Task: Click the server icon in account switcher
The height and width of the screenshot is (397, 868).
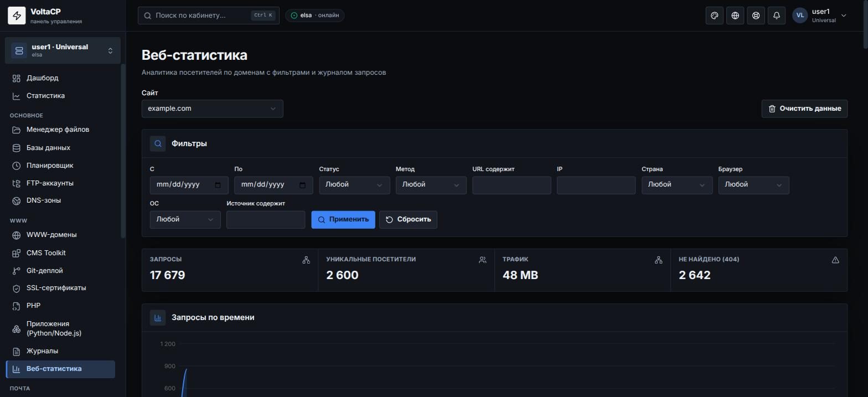Action: click(x=19, y=51)
